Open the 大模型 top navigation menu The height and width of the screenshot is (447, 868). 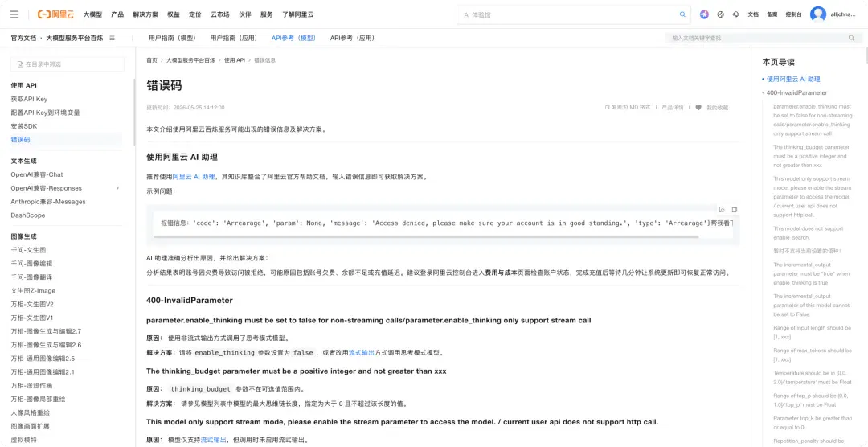pyautogui.click(x=92, y=15)
